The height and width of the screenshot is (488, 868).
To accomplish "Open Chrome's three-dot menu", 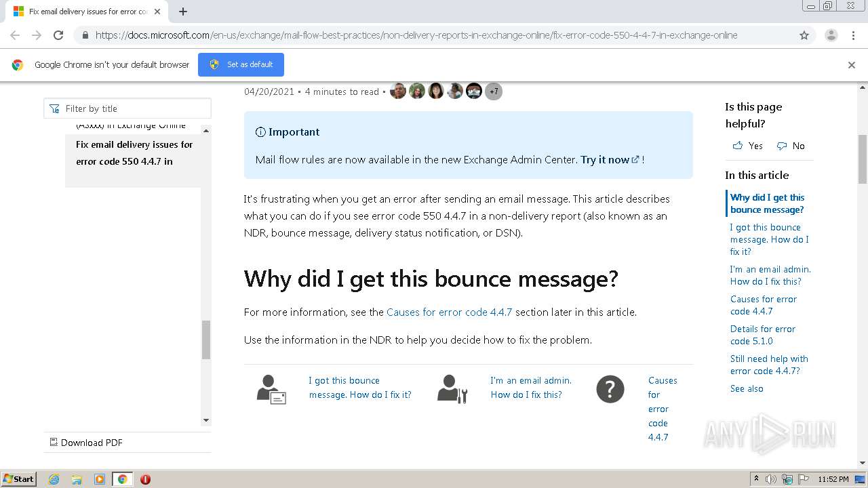I will click(x=853, y=35).
